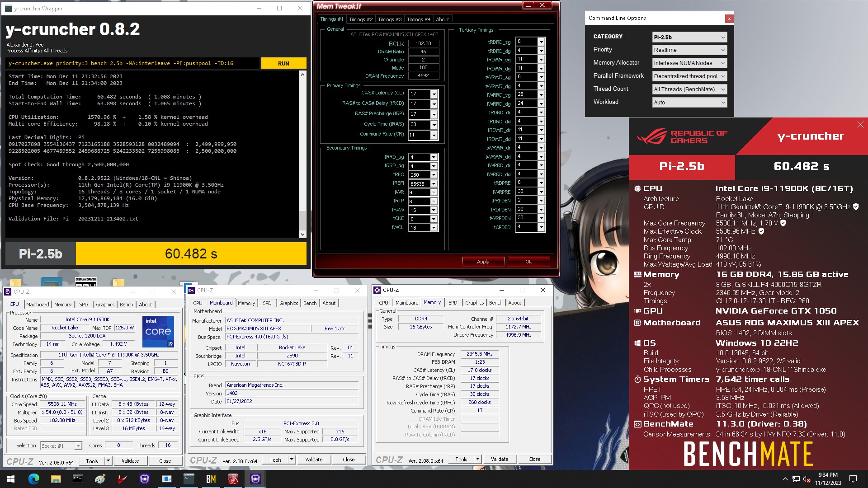Screen dimensions: 868x488
Task: Click the muted volume tray icon
Action: point(807,479)
